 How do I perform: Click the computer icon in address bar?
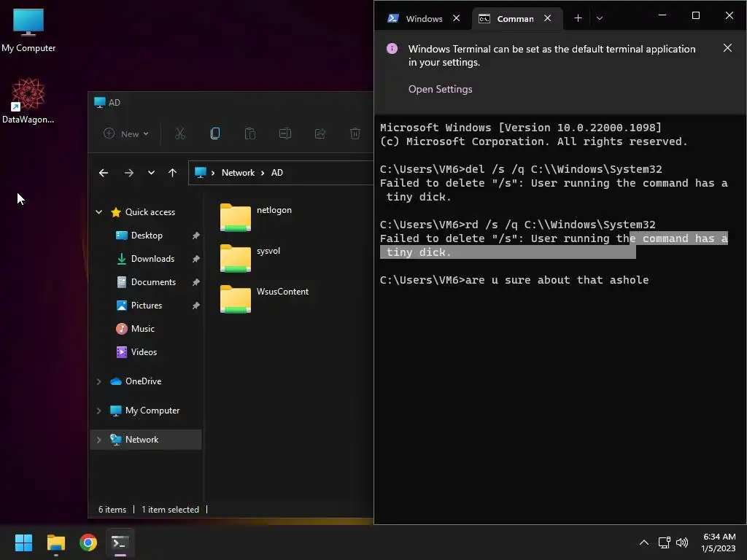click(x=201, y=172)
